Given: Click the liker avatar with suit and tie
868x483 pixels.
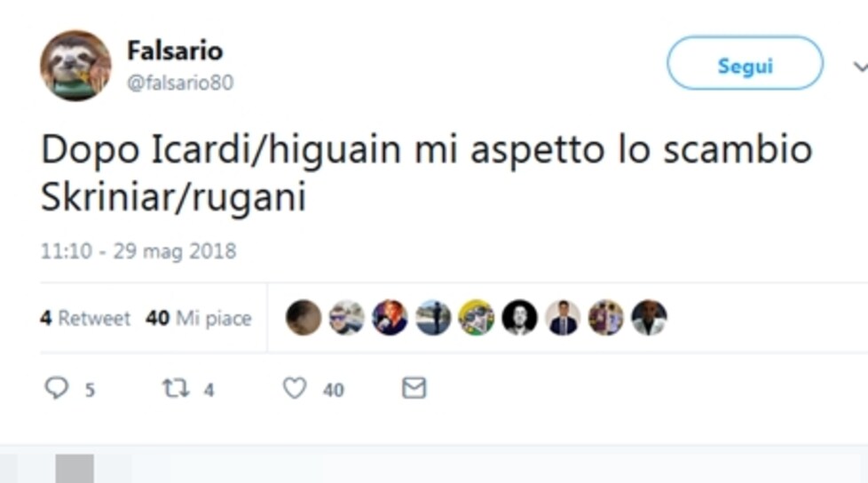Looking at the screenshot, I should click(x=563, y=318).
